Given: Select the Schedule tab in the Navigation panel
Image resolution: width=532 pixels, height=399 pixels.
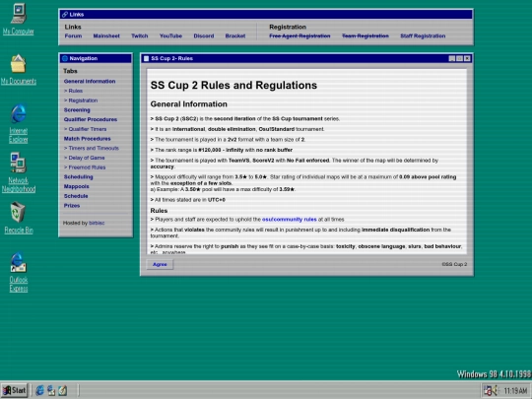Looking at the screenshot, I should pos(76,196).
